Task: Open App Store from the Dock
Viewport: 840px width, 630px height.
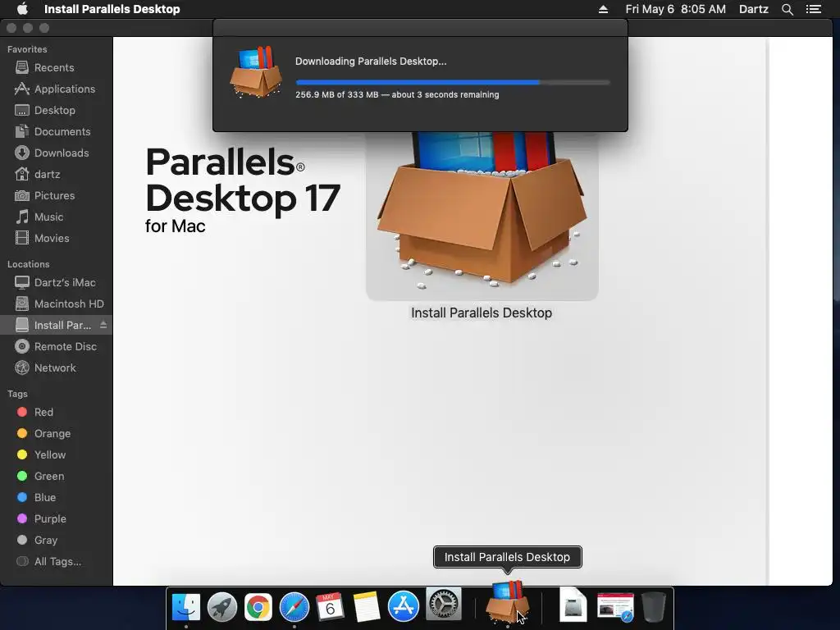Action: click(x=403, y=607)
